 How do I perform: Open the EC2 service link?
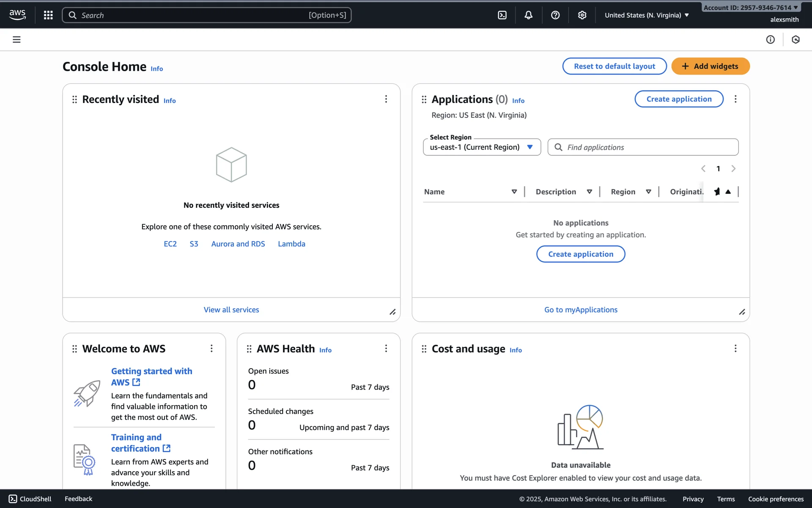(x=170, y=244)
